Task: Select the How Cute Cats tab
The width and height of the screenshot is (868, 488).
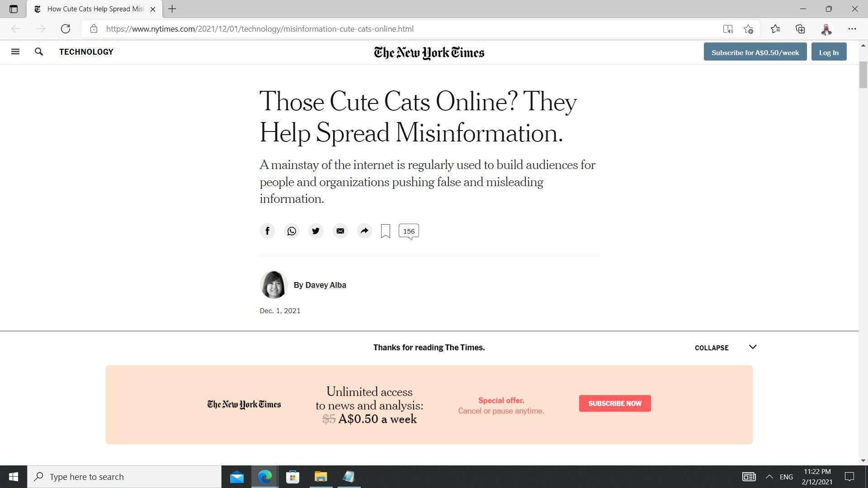Action: tap(95, 9)
